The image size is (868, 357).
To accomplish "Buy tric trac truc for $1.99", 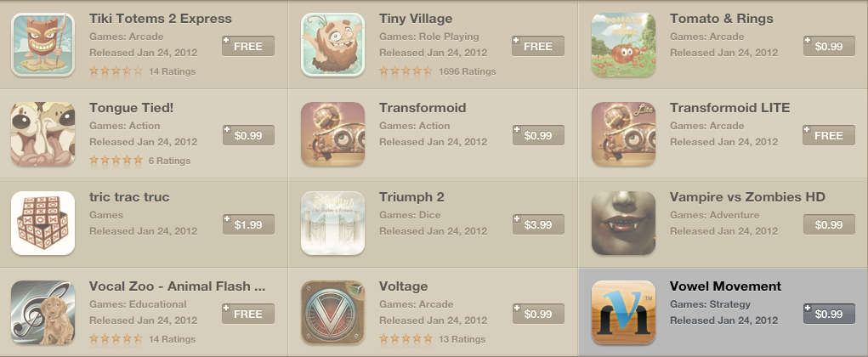I will point(248,224).
